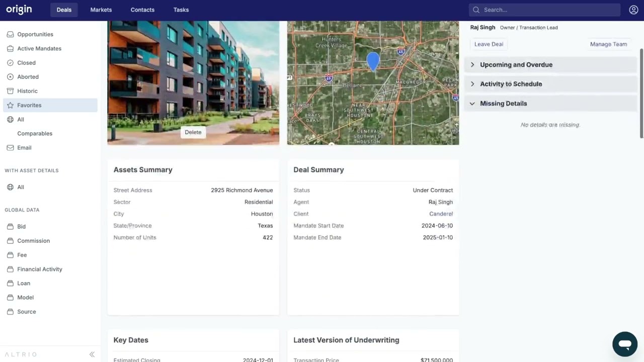Image resolution: width=644 pixels, height=362 pixels.
Task: Click the globe icon beside Comparables' All
Action: tap(10, 119)
